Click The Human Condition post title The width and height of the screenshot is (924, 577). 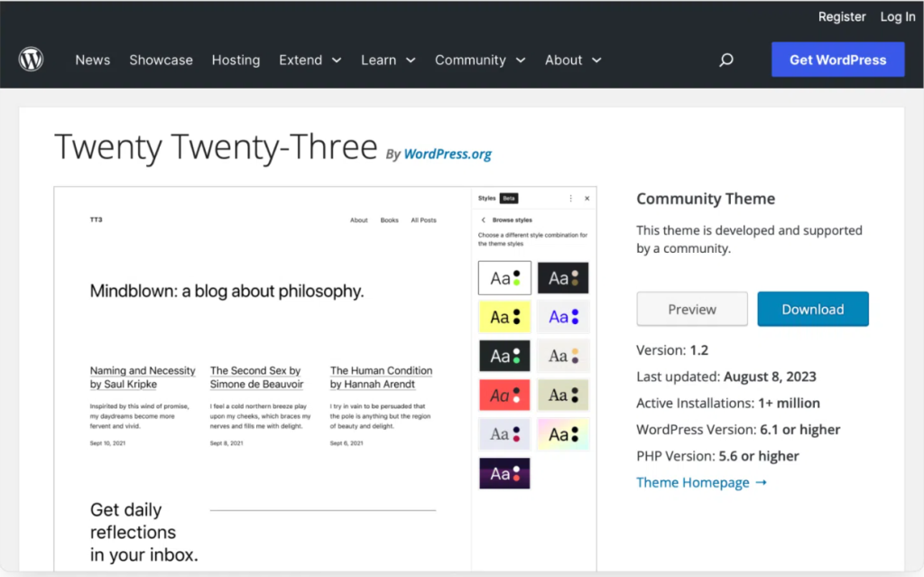pos(382,377)
